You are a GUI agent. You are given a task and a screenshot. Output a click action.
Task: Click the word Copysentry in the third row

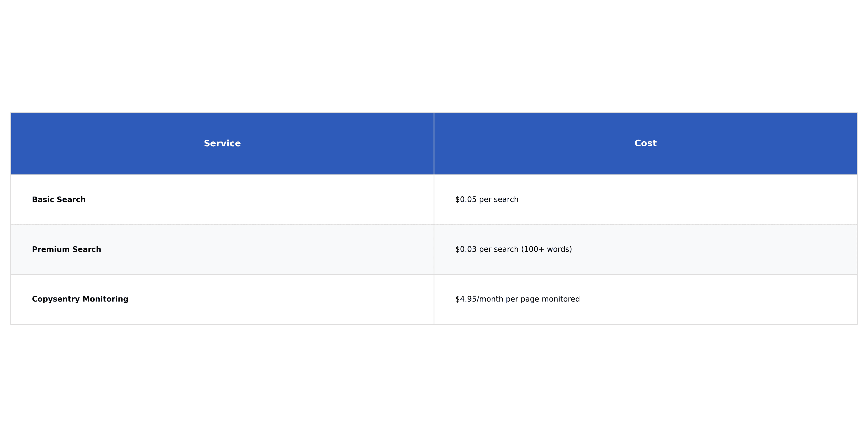point(56,299)
